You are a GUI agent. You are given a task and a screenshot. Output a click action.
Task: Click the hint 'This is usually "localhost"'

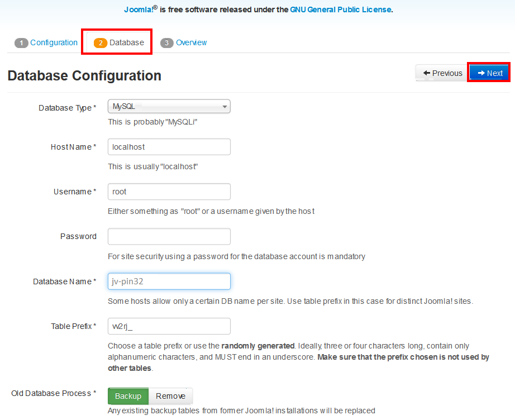(153, 167)
